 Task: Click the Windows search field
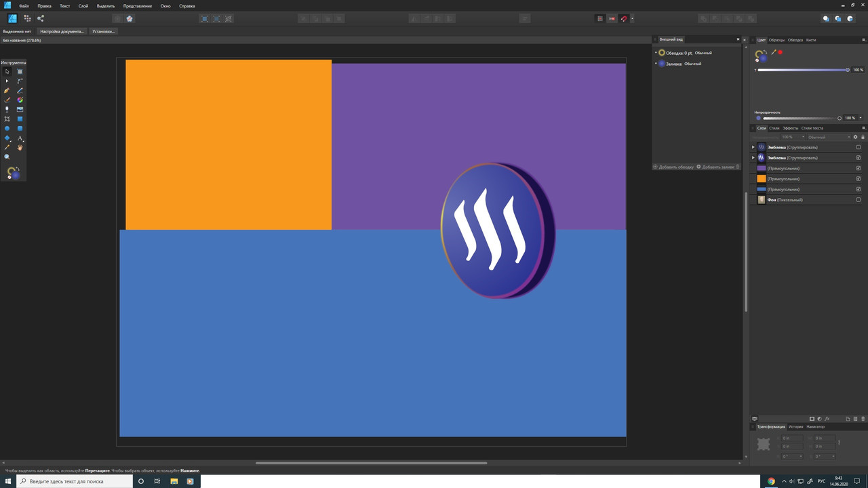tap(74, 481)
